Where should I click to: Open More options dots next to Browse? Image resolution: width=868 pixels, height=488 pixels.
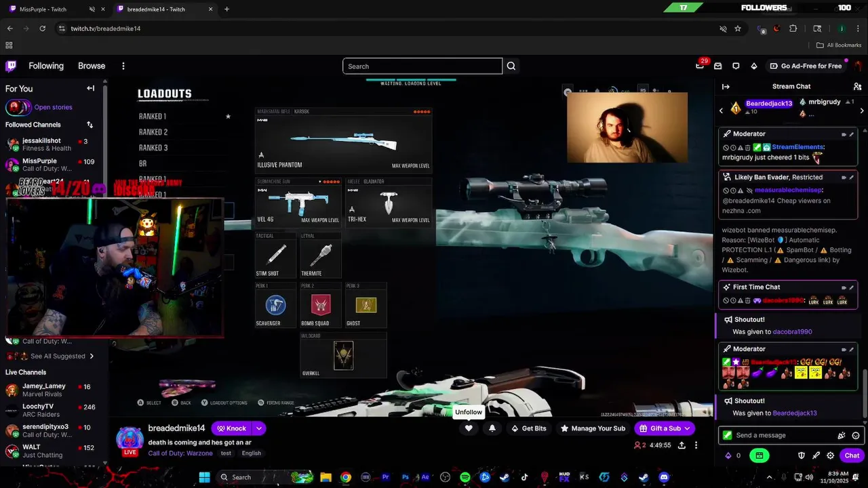click(x=123, y=66)
